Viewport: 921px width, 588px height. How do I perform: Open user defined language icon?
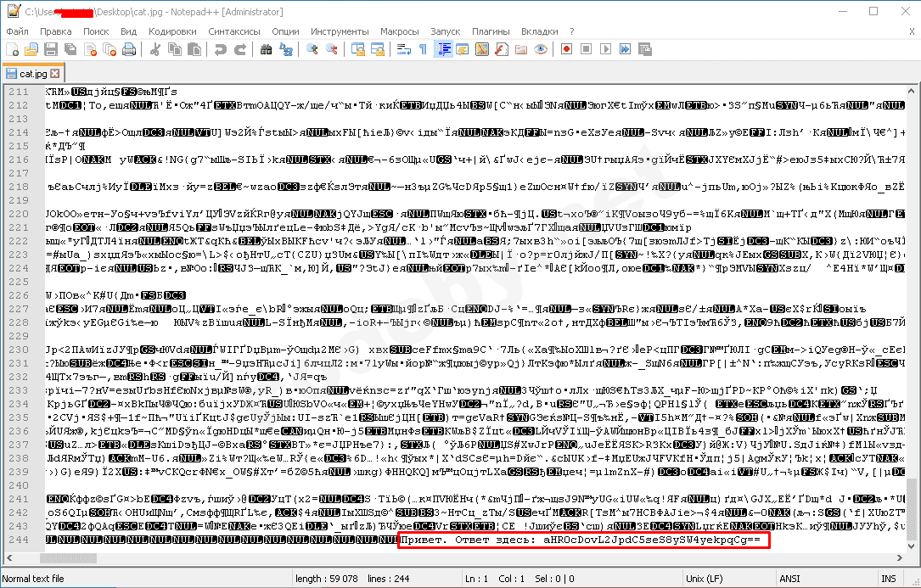click(463, 49)
